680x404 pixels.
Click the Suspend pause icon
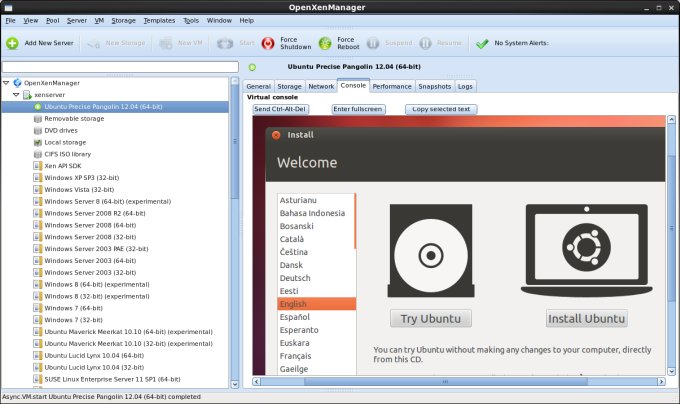(x=373, y=43)
